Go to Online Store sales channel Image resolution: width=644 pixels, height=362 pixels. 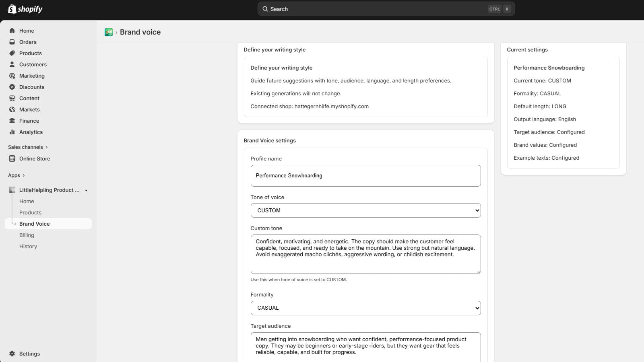click(35, 158)
